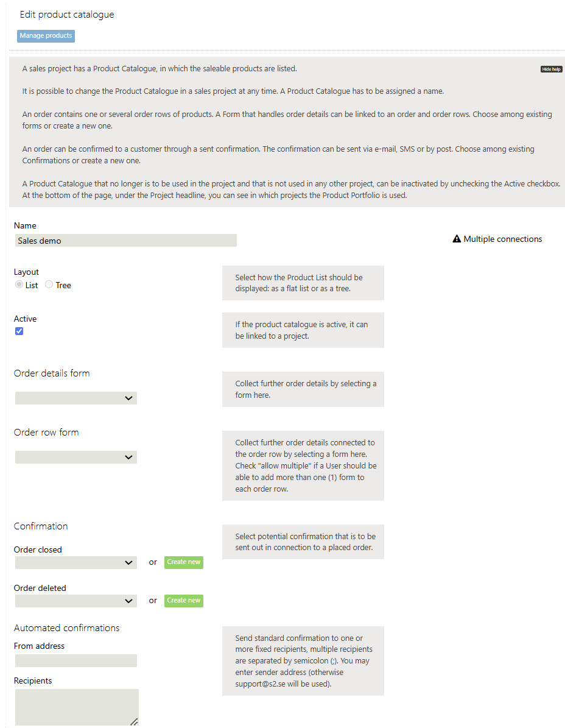565x728 pixels.
Task: Click the Recipients text area
Action: click(75, 707)
